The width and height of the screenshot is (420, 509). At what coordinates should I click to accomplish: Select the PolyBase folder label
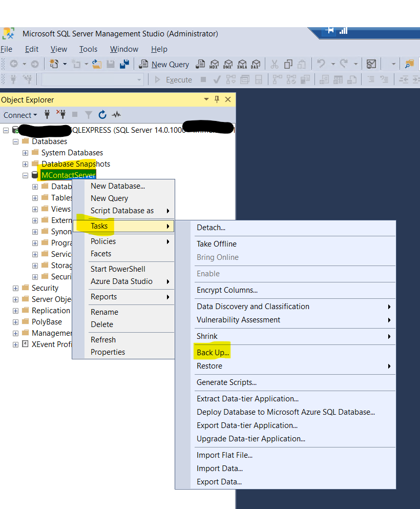pyautogui.click(x=47, y=322)
